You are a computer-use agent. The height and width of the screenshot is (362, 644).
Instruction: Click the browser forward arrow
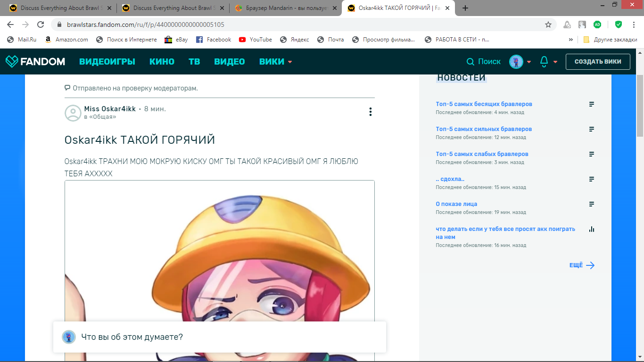25,25
